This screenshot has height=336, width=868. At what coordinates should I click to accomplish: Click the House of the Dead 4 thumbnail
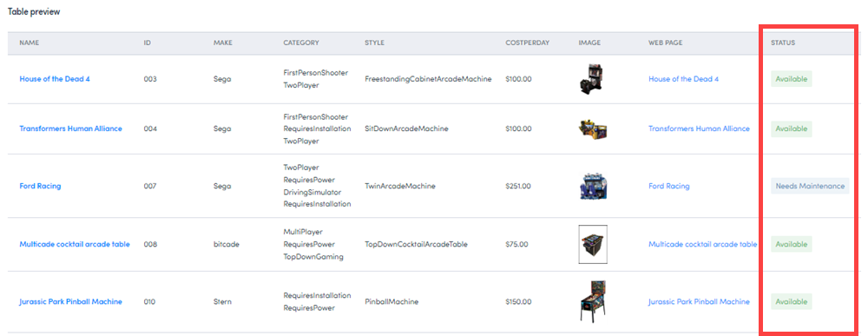(592, 79)
